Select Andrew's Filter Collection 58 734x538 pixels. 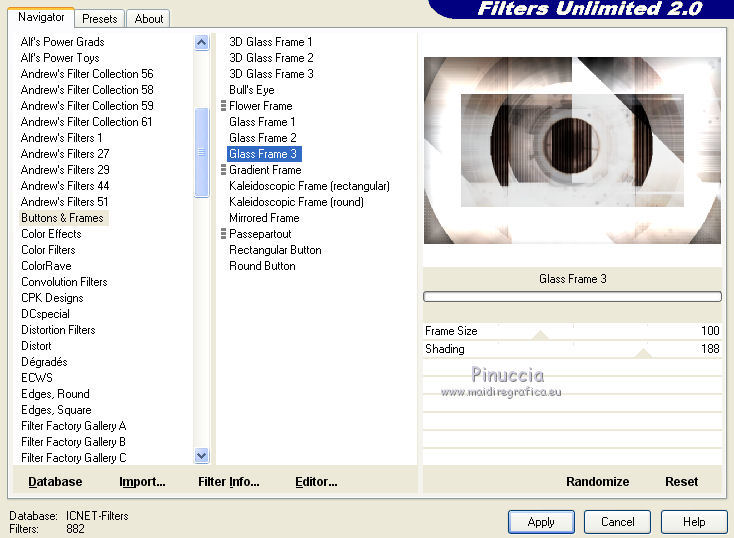point(87,89)
